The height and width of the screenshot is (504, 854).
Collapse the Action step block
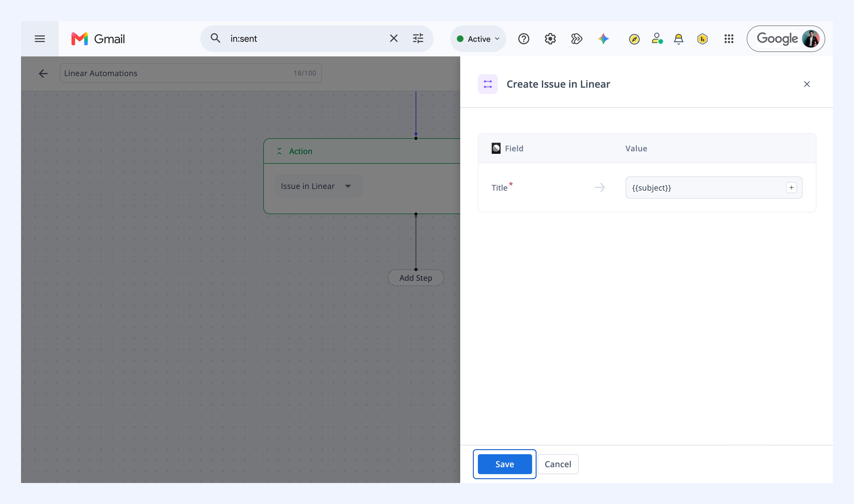pyautogui.click(x=279, y=151)
